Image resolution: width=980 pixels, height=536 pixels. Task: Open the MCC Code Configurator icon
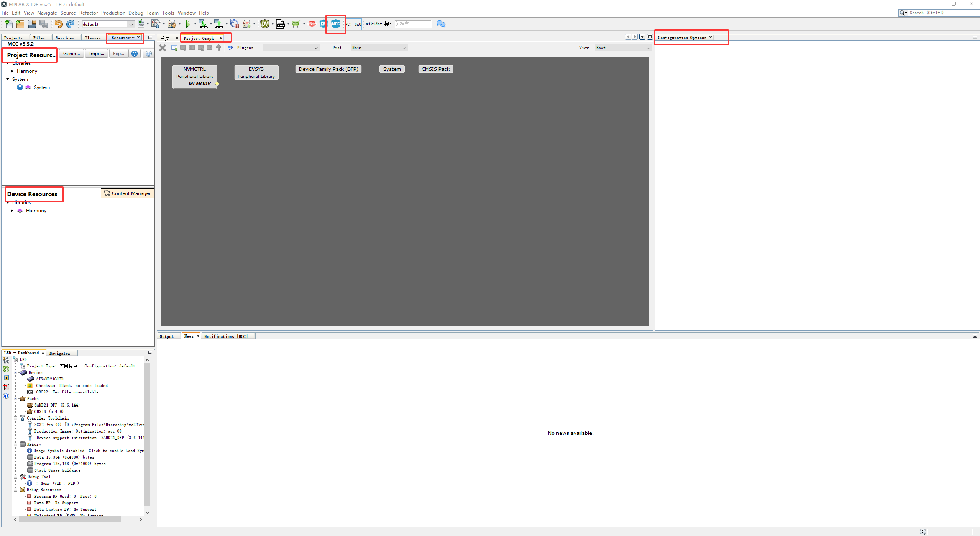click(x=335, y=24)
